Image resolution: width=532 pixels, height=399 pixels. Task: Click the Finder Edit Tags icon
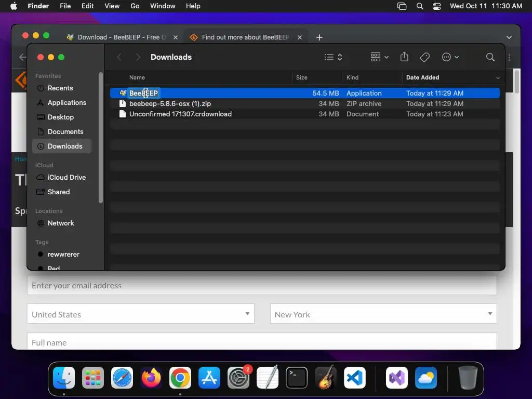(x=424, y=57)
